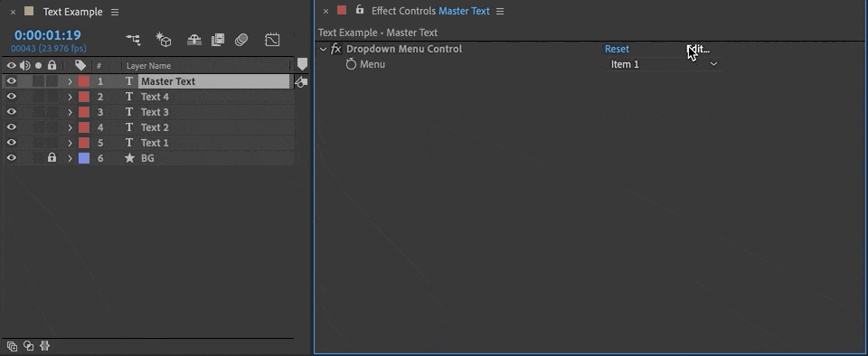Select the Text 3 layer name
Screen dimensions: 868x356
pos(155,112)
